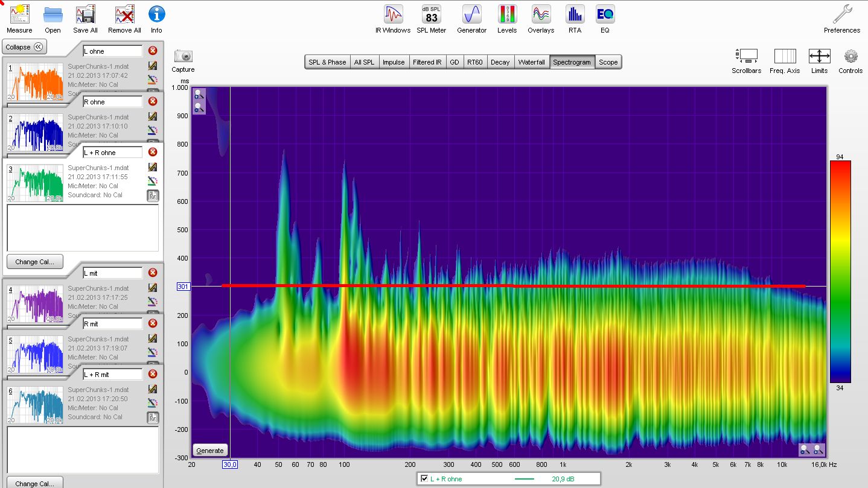868x488 pixels.
Task: Save all measurements with Save All
Action: [85, 18]
